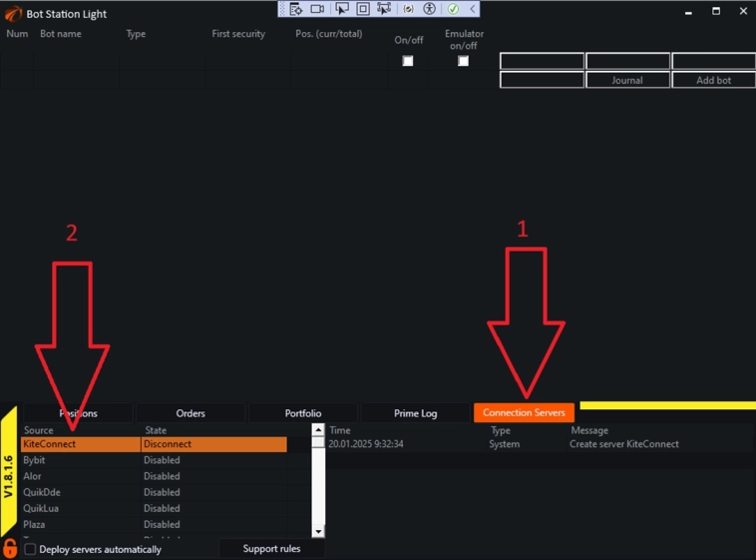756x560 pixels.
Task: Click the debug toolbar dotted drag handle
Action: click(x=282, y=9)
